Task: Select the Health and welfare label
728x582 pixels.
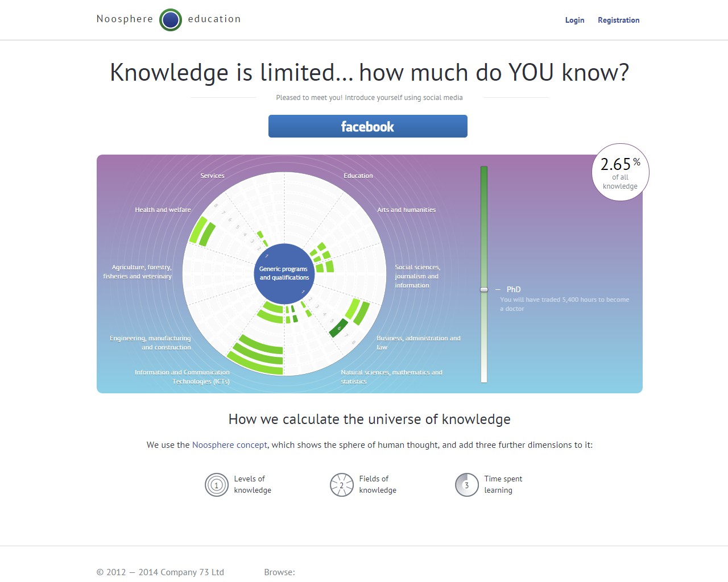Action: tap(163, 210)
